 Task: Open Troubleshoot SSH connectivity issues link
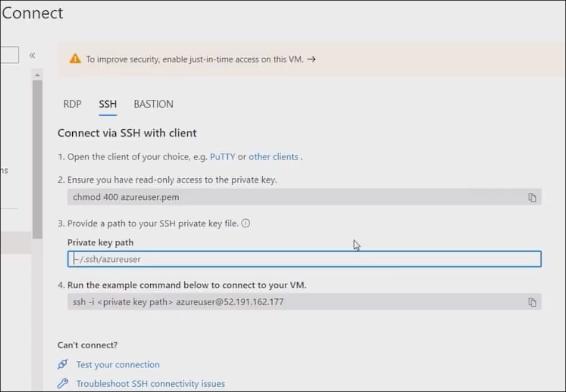[x=151, y=384]
